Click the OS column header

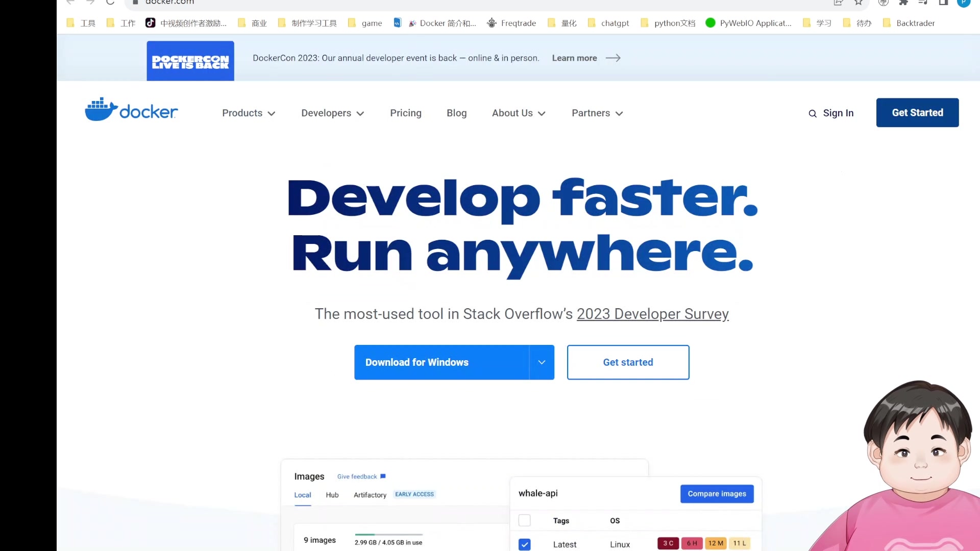tap(615, 521)
